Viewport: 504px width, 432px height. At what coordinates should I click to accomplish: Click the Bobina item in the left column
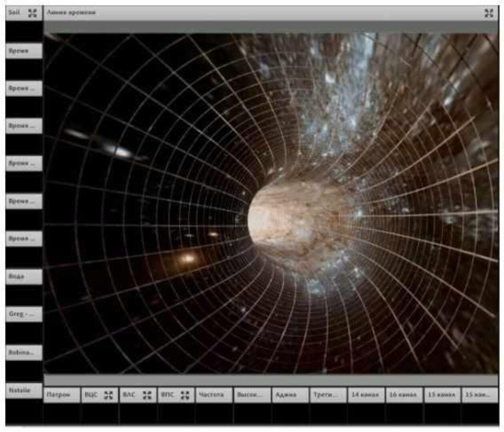24,352
